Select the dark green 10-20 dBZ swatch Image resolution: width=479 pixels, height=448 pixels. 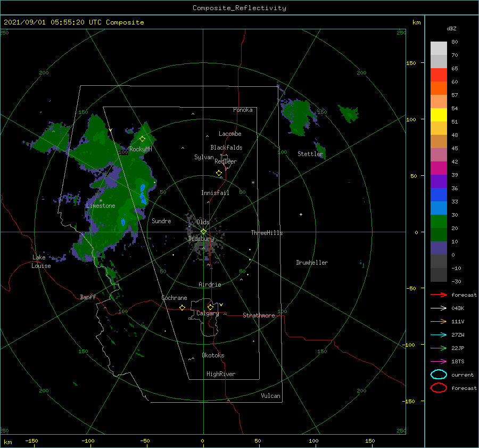439,235
